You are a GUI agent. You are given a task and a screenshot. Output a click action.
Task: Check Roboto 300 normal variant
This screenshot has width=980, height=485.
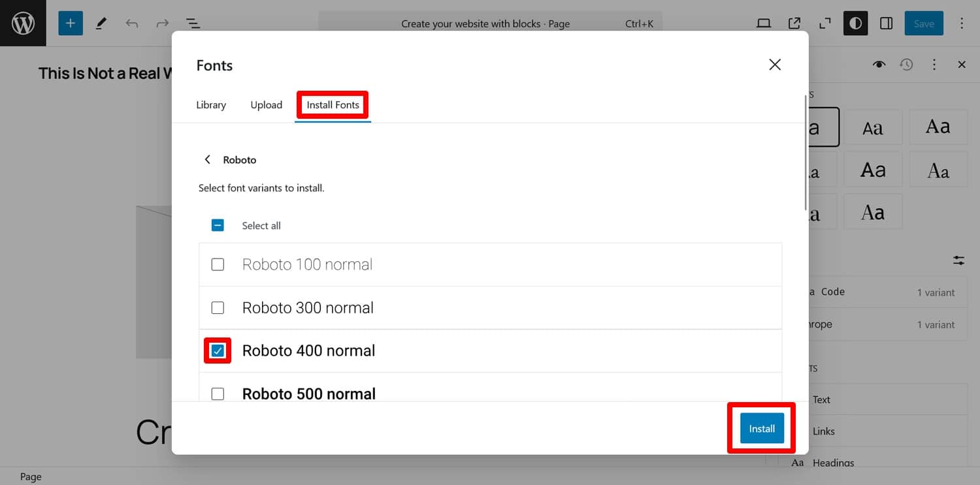pyautogui.click(x=218, y=307)
